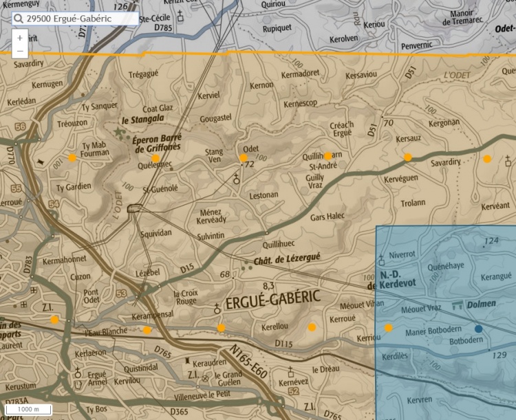Screen dimensions: 516x420
Task: Click the Dolmen monument symbol
Action: point(455,305)
